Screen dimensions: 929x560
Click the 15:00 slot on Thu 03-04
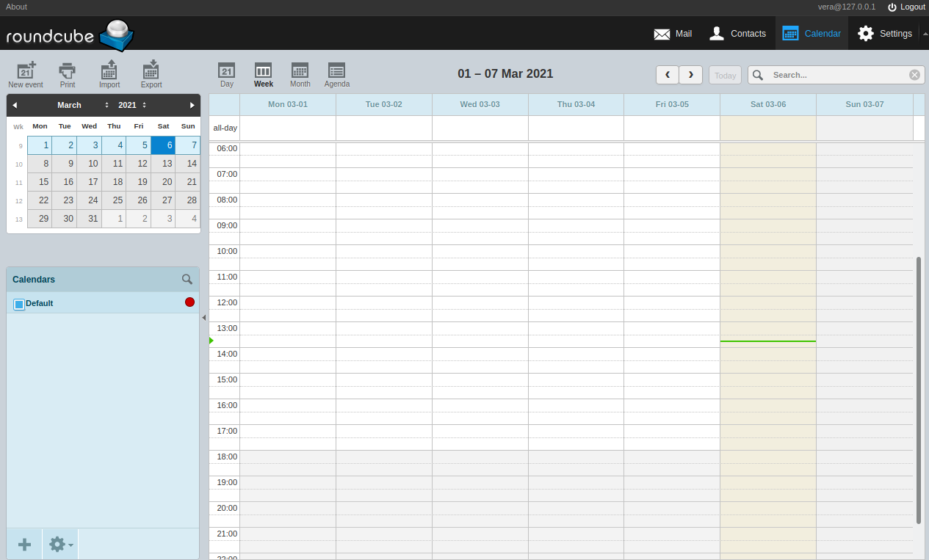(x=576, y=379)
